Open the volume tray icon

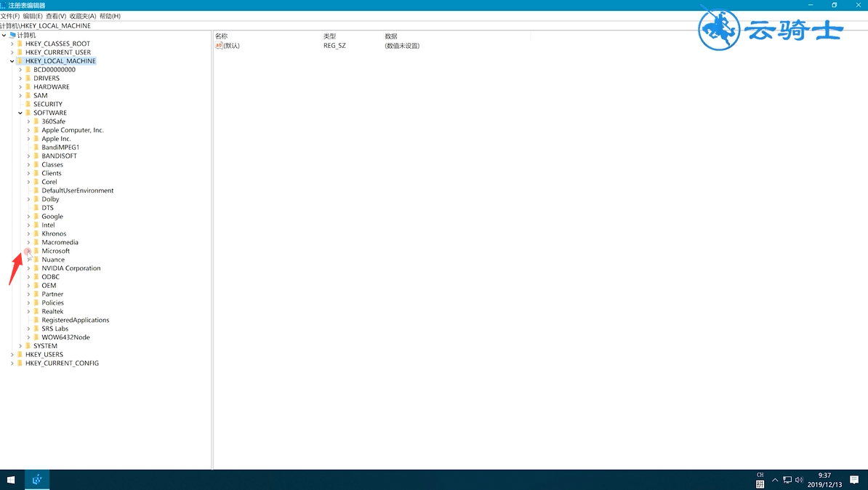[x=799, y=480]
